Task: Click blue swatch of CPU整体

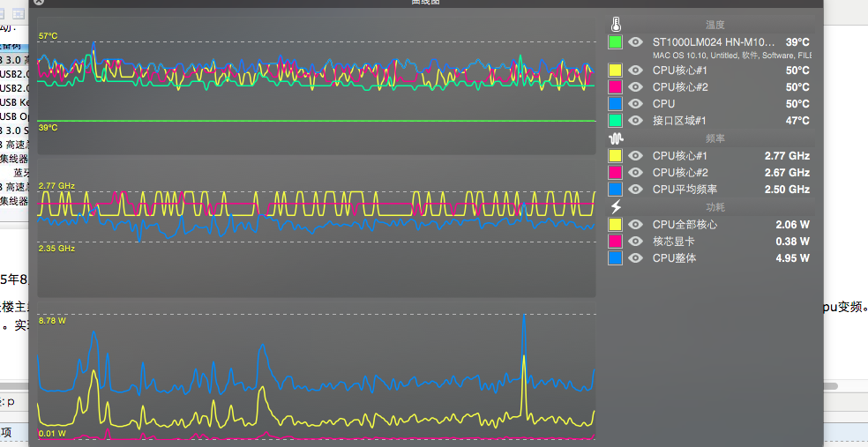Action: [615, 257]
